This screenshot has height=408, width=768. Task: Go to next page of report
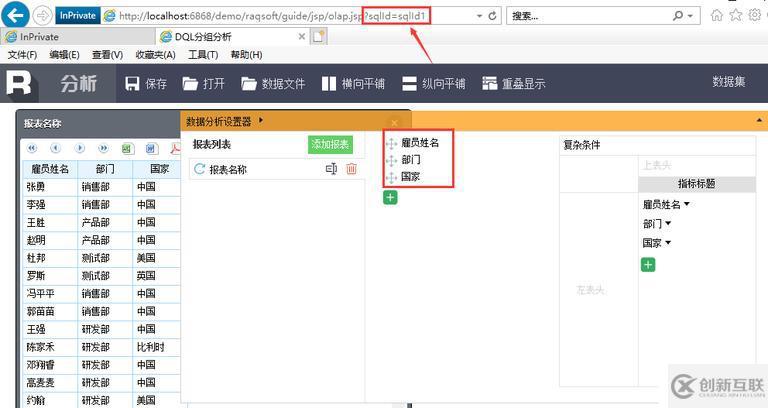pos(79,148)
